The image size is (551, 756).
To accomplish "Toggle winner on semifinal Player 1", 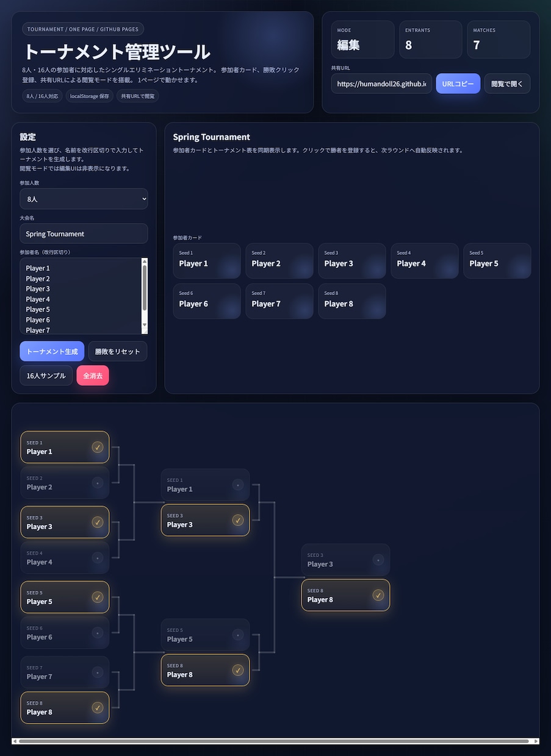I will (x=206, y=485).
